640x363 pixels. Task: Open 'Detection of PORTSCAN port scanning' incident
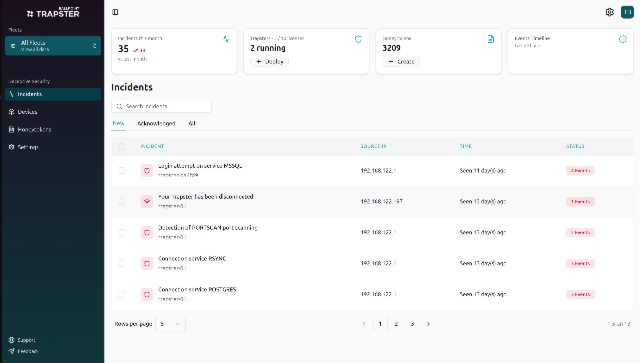pyautogui.click(x=208, y=227)
